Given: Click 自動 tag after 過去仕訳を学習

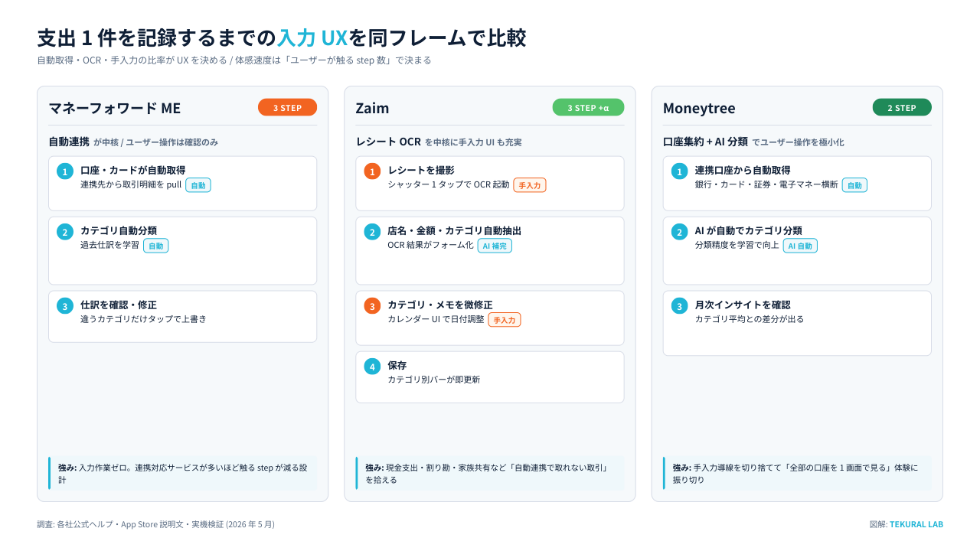Looking at the screenshot, I should (x=156, y=246).
